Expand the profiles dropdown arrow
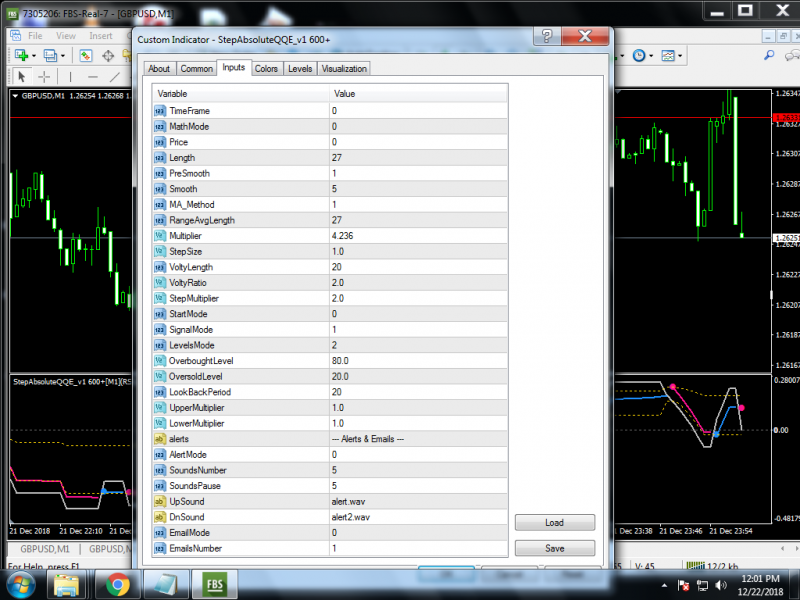 point(63,56)
